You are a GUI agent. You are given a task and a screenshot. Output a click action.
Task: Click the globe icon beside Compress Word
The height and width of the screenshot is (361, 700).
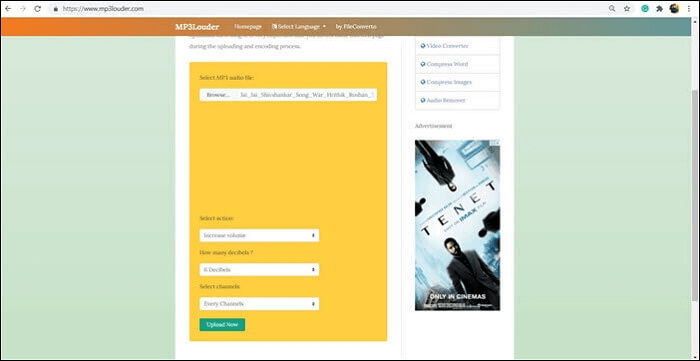[423, 64]
